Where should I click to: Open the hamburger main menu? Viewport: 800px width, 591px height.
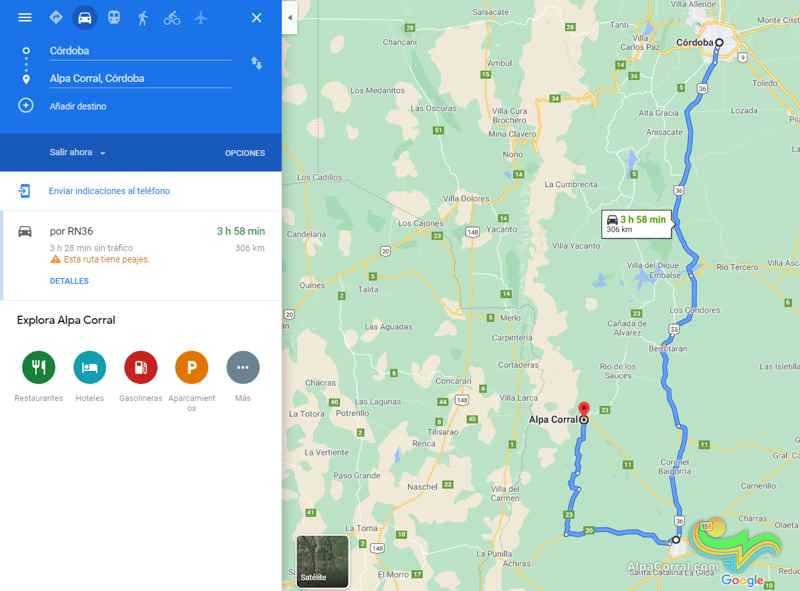24,18
